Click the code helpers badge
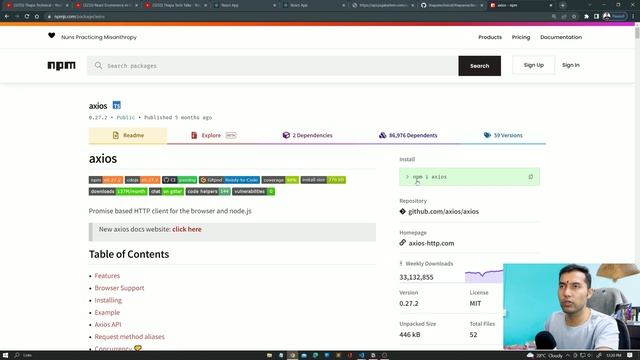Viewport: 640px width, 360px height. [x=208, y=191]
